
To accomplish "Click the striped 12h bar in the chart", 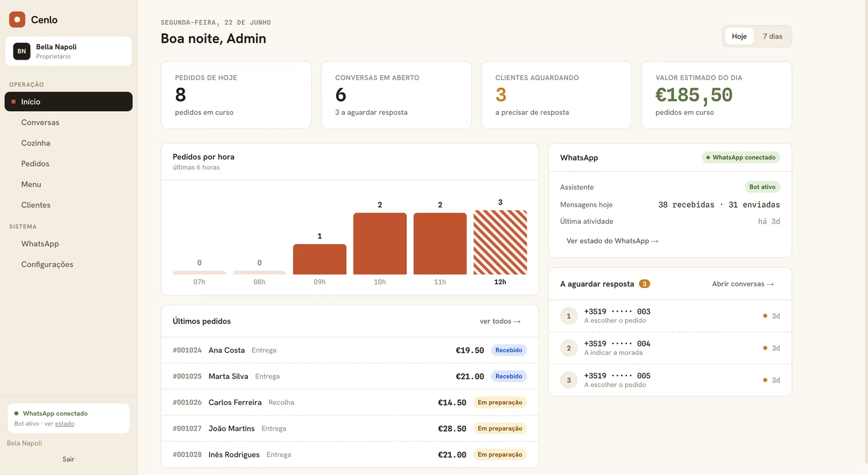I will pyautogui.click(x=500, y=242).
